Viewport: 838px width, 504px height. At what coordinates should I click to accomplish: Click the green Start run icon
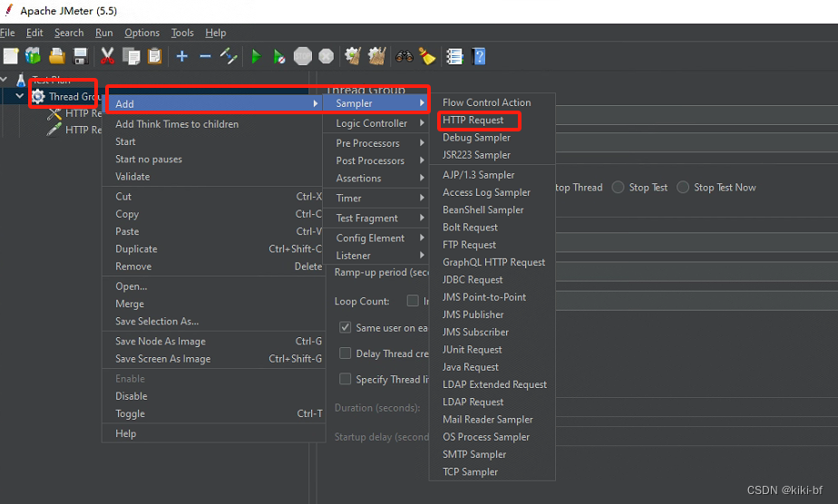[256, 56]
